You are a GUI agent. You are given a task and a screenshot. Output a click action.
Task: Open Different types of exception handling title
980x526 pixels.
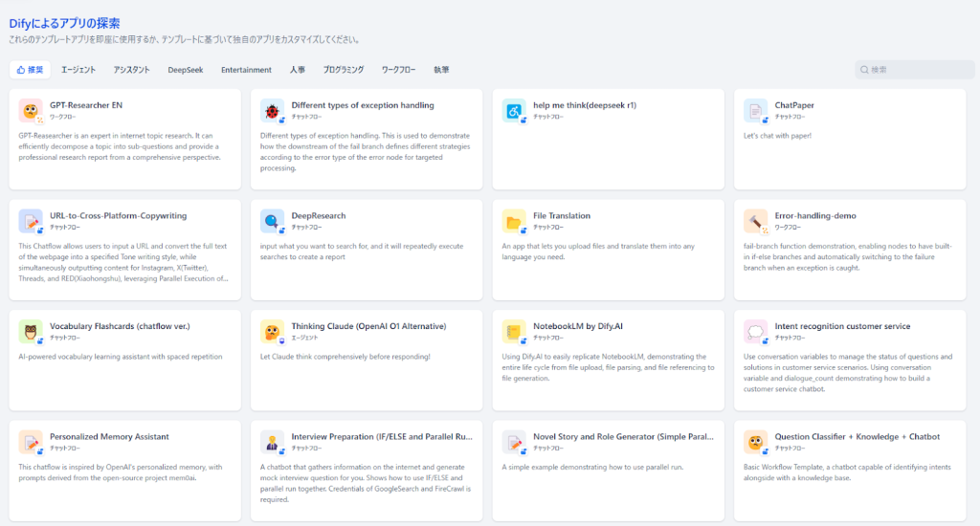point(363,105)
